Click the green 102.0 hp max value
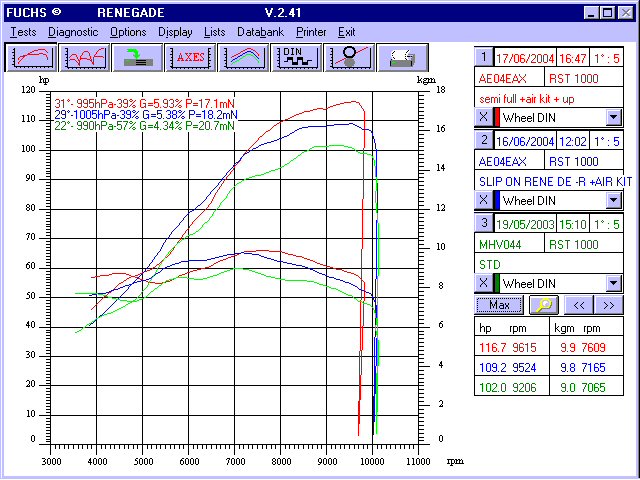640x480 pixels. (493, 387)
